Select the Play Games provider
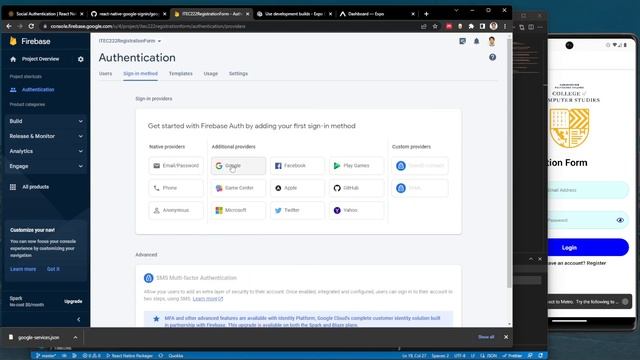 pyautogui.click(x=356, y=166)
